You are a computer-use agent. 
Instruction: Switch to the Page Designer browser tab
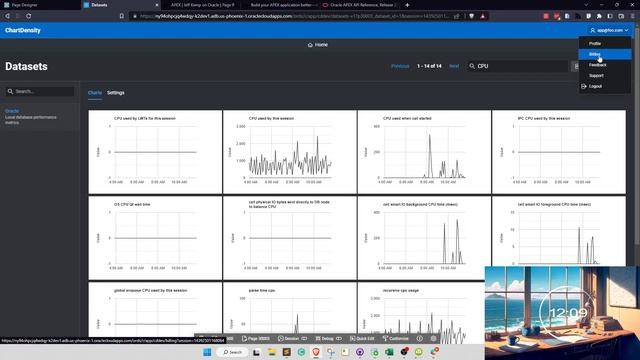40,5
